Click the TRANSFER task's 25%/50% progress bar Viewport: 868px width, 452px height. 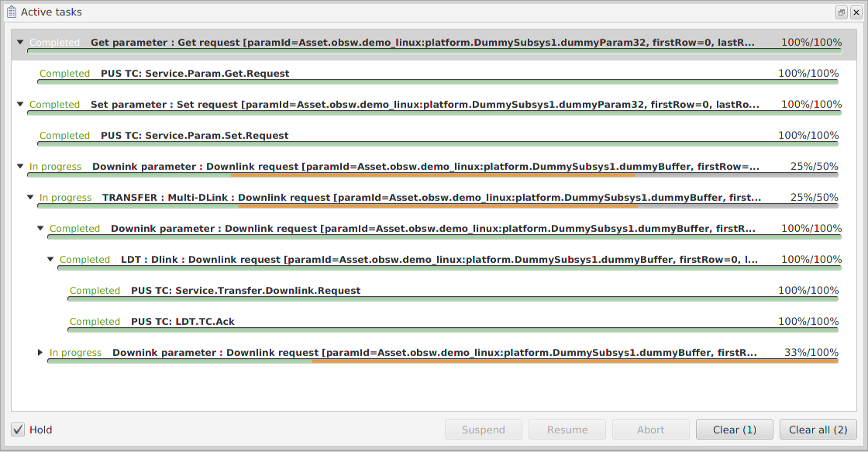438,205
